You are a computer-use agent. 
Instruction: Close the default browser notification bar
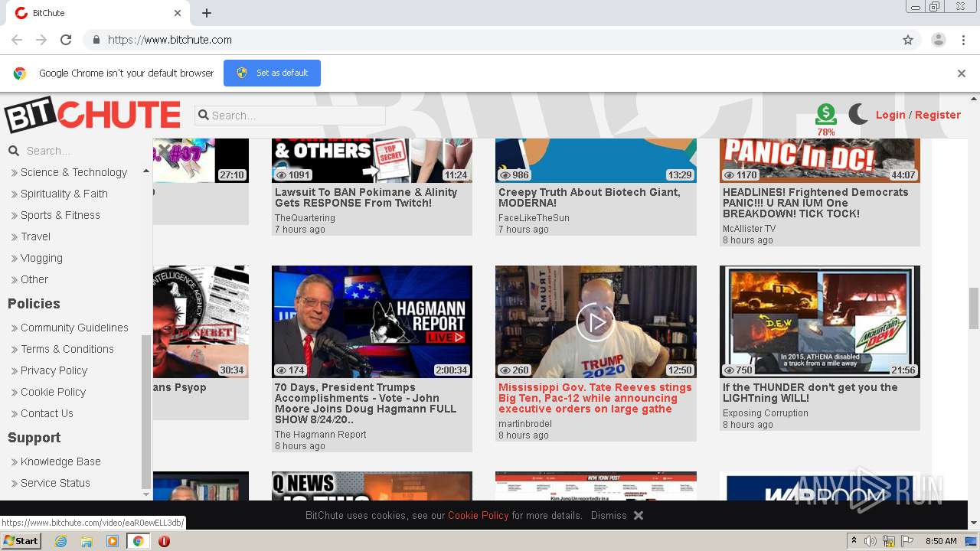coord(962,73)
